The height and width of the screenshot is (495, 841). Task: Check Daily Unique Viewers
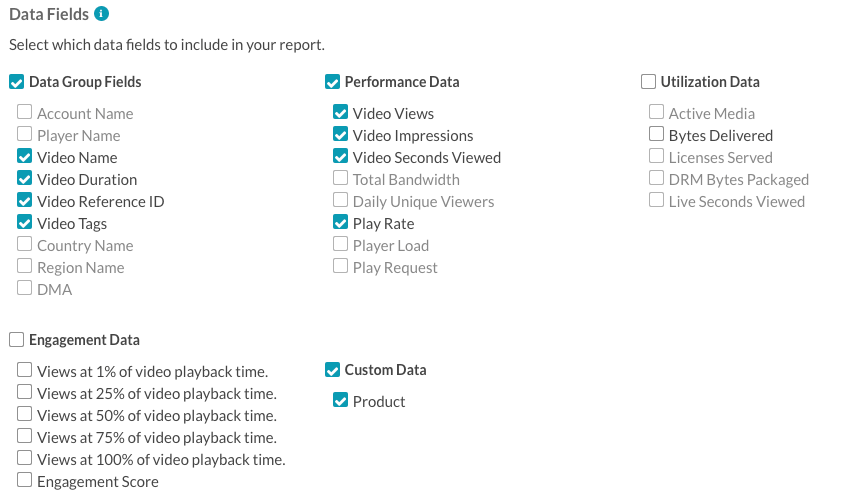[x=340, y=200]
